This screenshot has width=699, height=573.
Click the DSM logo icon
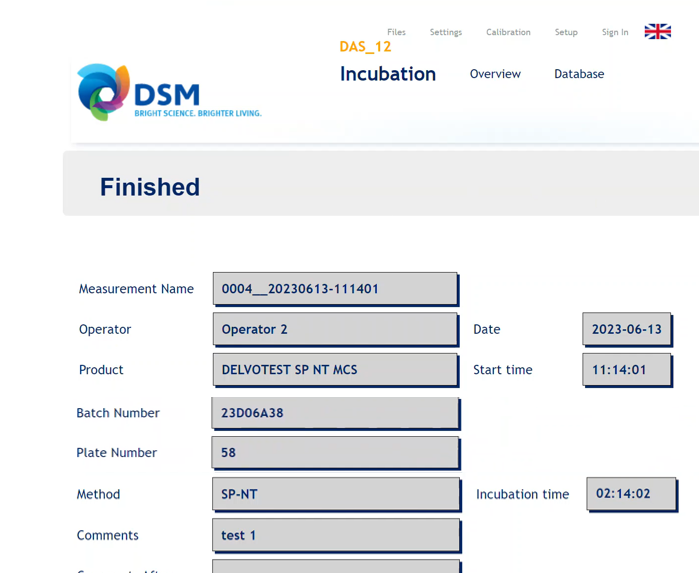pos(104,92)
